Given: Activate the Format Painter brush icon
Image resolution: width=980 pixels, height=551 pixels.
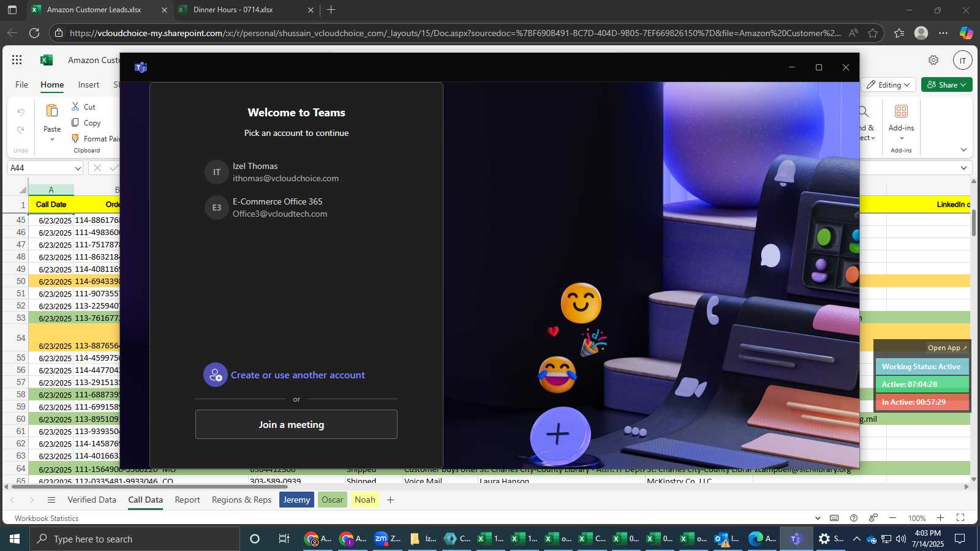Looking at the screenshot, I should 75,138.
